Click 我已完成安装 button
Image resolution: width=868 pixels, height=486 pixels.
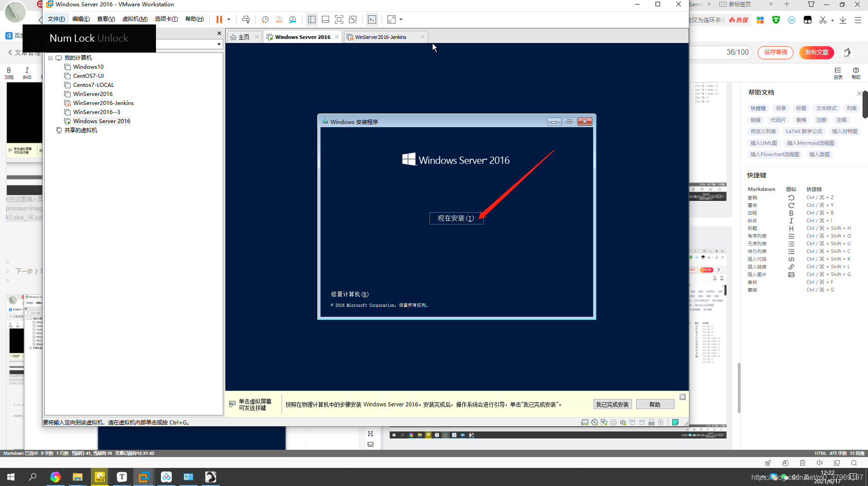click(x=612, y=405)
